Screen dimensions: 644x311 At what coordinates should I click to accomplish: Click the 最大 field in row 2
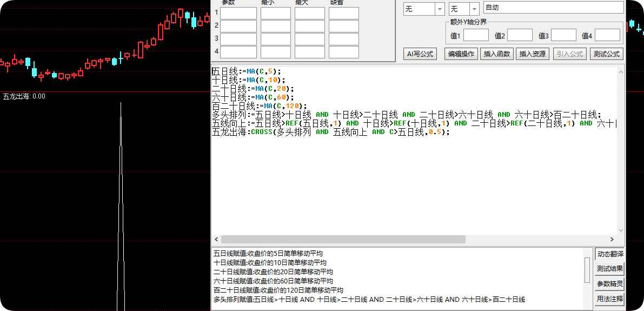coord(310,27)
